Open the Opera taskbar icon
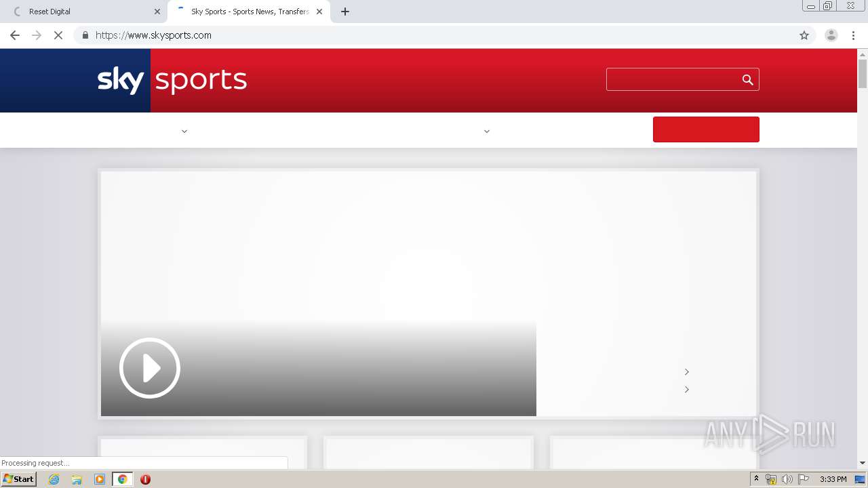Viewport: 868px width, 488px height. tap(145, 479)
